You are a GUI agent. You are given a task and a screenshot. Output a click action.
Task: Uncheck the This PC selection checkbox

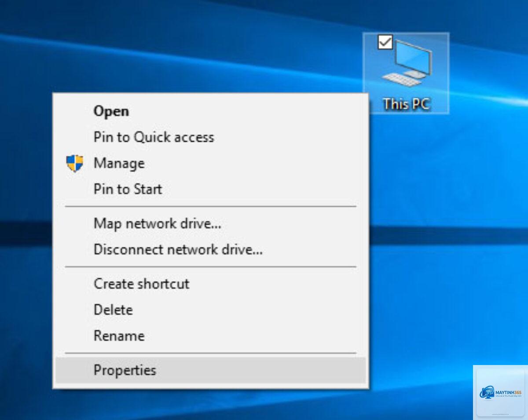pos(385,42)
